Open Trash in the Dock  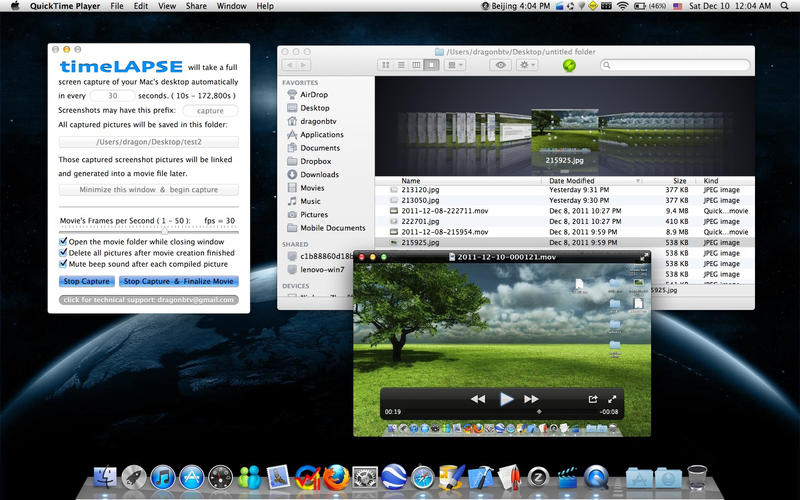(x=697, y=478)
